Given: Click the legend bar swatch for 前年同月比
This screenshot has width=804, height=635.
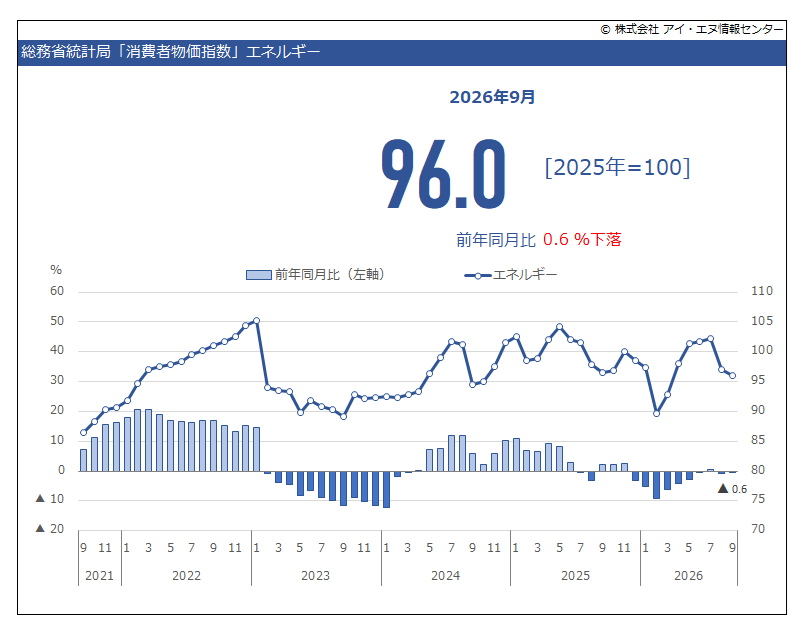Looking at the screenshot, I should click(x=258, y=275).
